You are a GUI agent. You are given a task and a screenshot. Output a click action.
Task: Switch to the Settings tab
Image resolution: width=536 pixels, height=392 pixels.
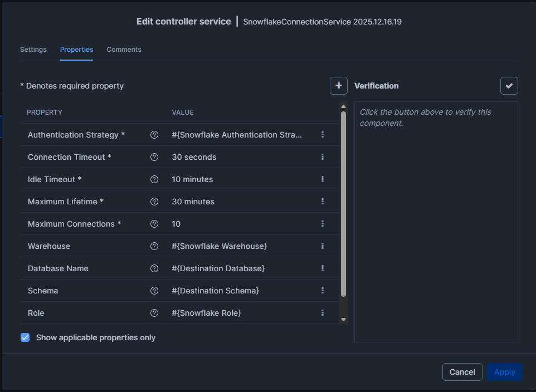pyautogui.click(x=33, y=50)
